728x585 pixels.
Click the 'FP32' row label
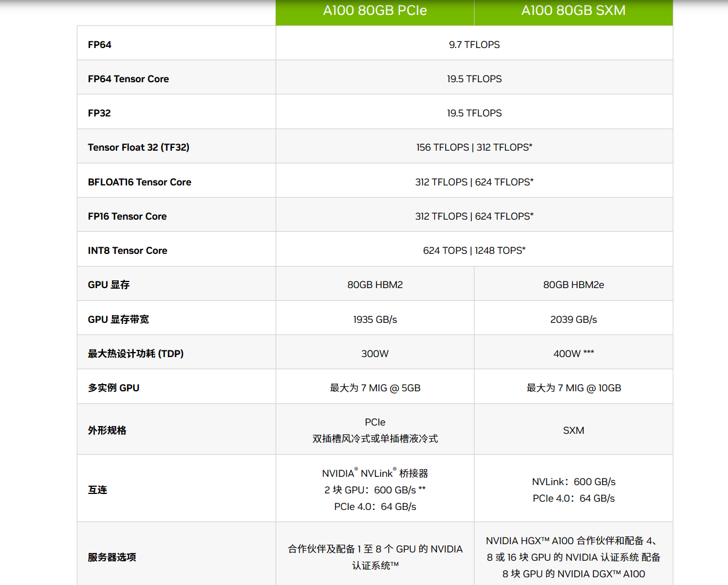tap(99, 113)
